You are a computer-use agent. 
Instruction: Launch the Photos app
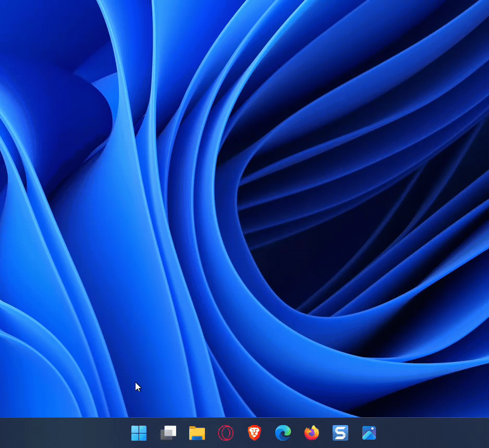pyautogui.click(x=369, y=433)
